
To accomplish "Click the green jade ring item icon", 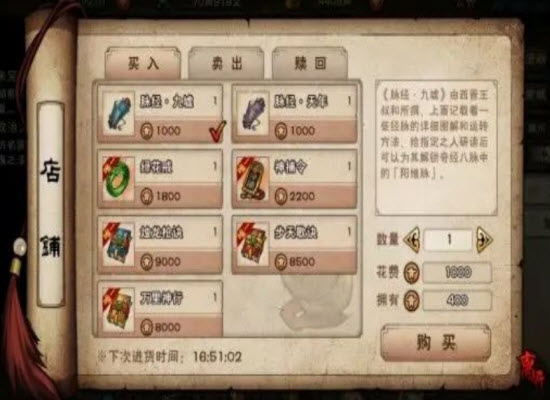I will (x=119, y=179).
